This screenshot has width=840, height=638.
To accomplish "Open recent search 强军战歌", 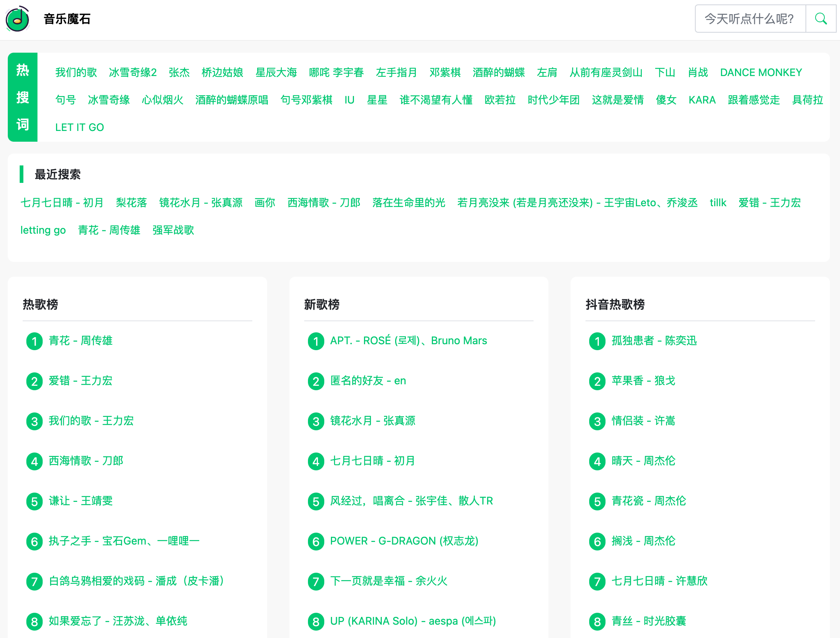I will pos(173,230).
